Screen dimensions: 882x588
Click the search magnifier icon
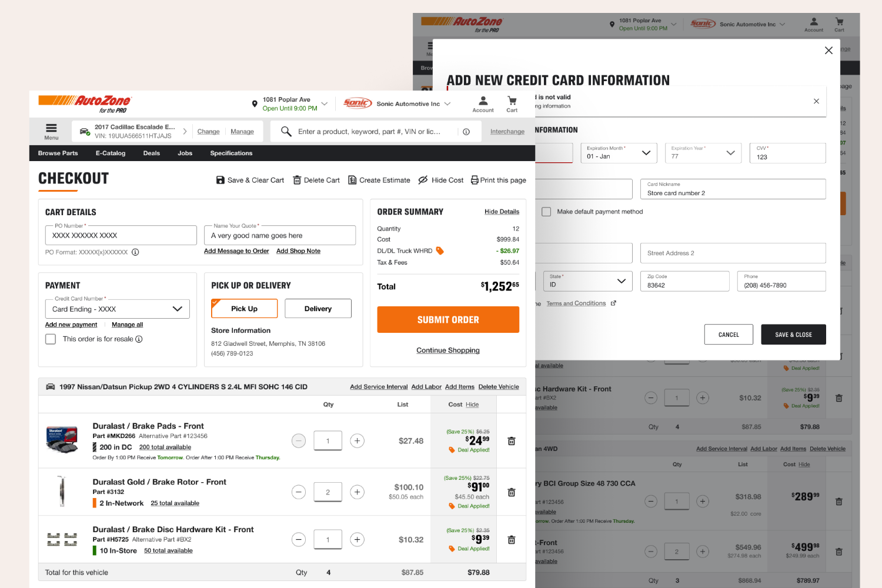(286, 131)
